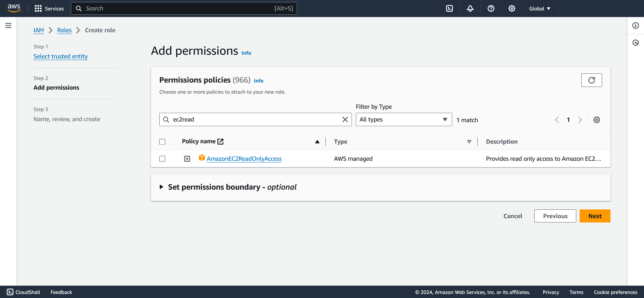This screenshot has width=644, height=298.
Task: Go to the next page of results
Action: (x=580, y=120)
